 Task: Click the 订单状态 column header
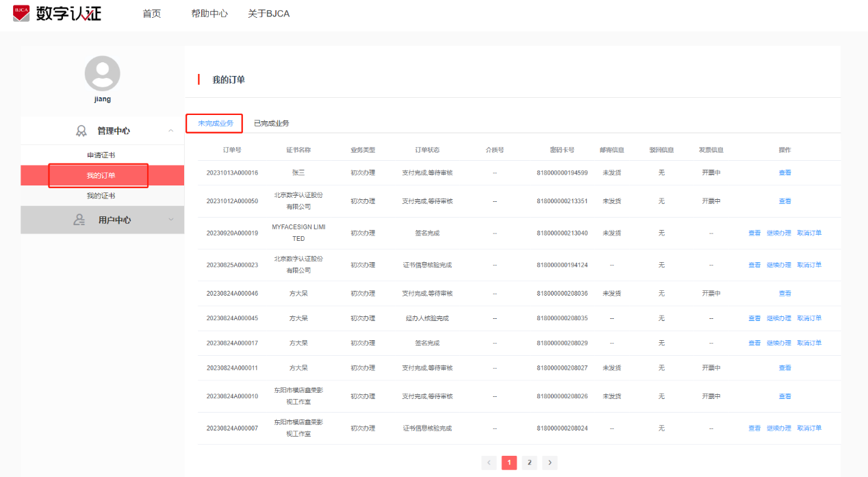point(427,150)
